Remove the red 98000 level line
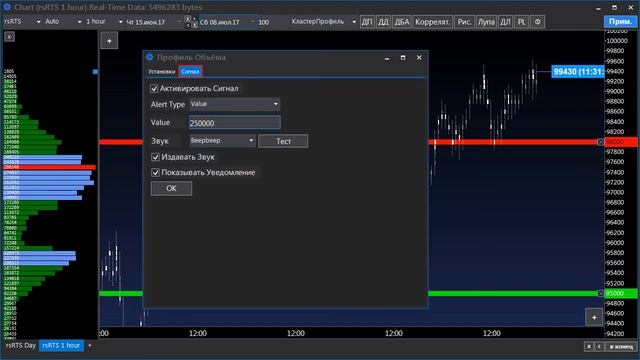Screen dimensions: 640x360 pos(600,142)
